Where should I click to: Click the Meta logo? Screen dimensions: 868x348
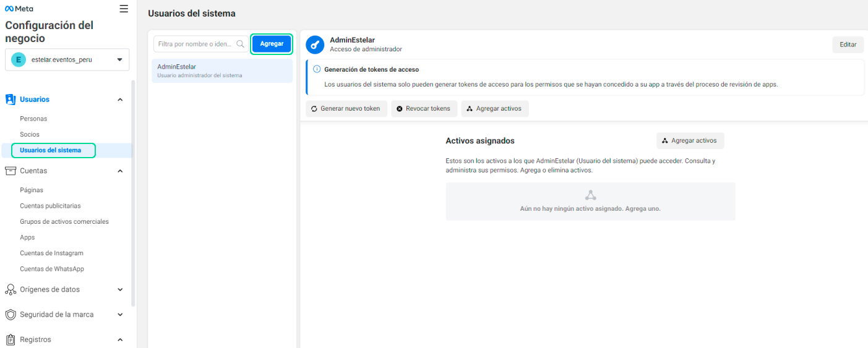[19, 9]
